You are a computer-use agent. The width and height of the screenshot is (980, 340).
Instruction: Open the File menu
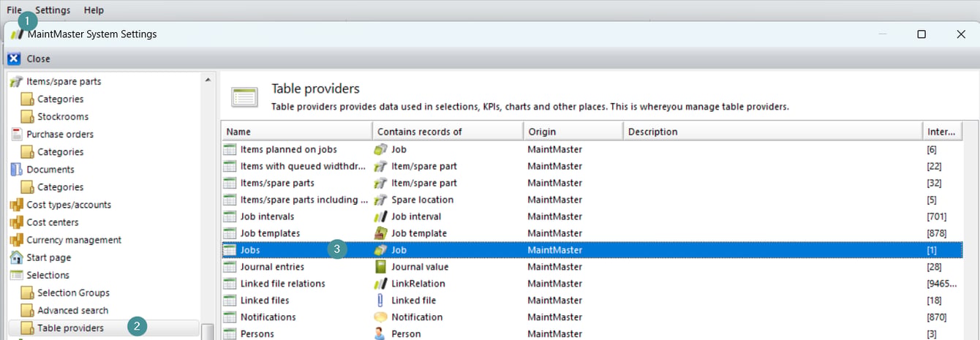[x=14, y=10]
